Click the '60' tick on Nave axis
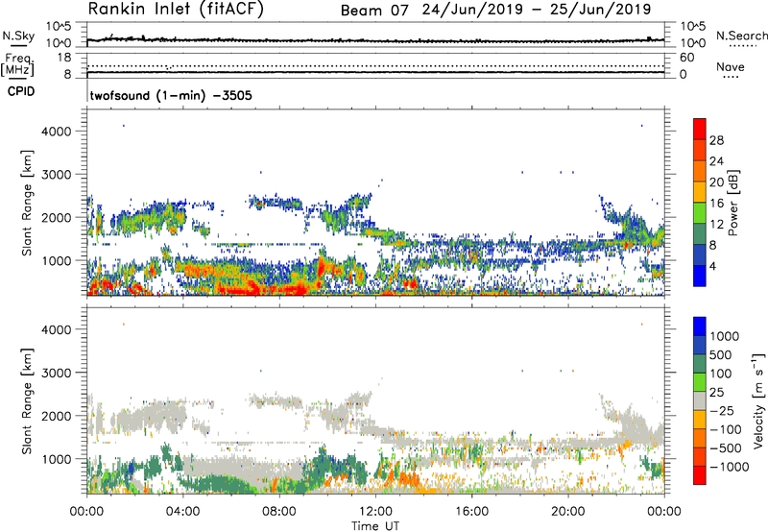This screenshot has width=768, height=532. tap(686, 58)
